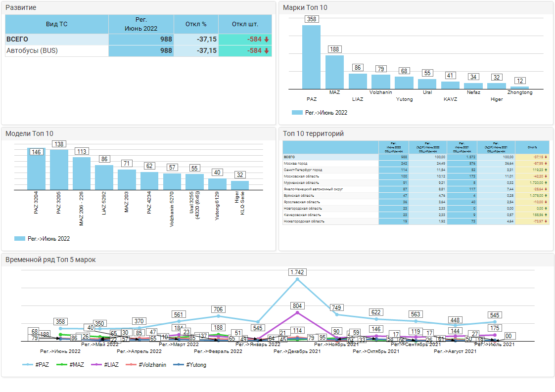Click the PAZ bar in Марки Топ 10
555x392 pixels.
pos(311,57)
